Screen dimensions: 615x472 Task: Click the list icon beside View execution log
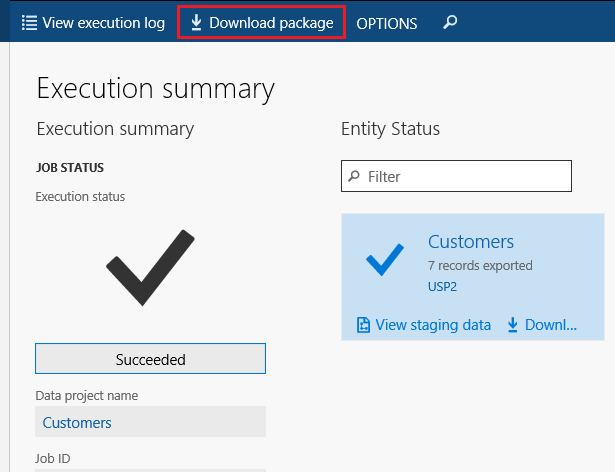[x=29, y=22]
